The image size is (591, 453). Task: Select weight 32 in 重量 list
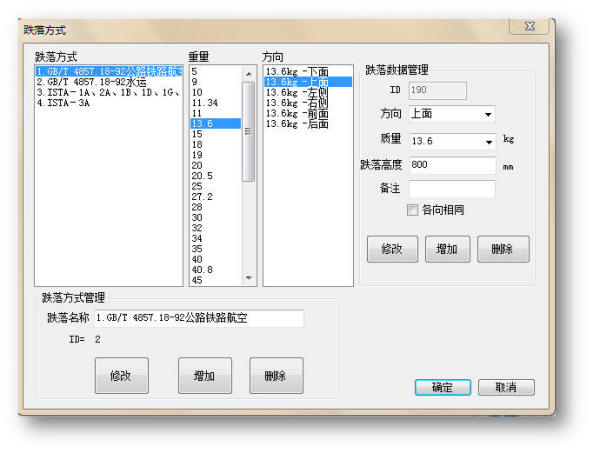[216, 228]
